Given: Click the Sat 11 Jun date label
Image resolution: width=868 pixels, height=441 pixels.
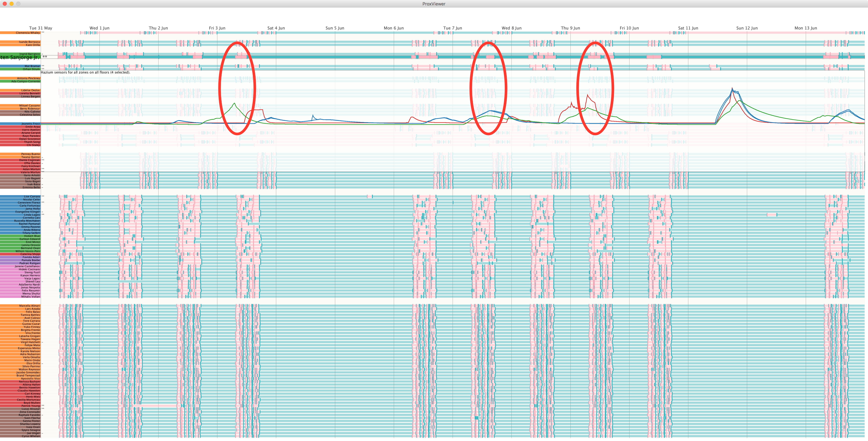Looking at the screenshot, I should [688, 28].
